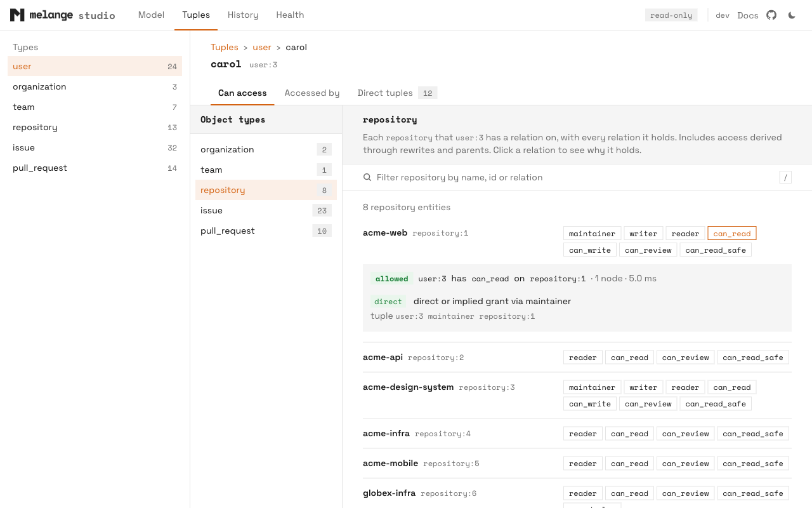Screen dimensions: 812x508
Task: Go to Tuples in the breadcrumb
Action: pos(225,47)
